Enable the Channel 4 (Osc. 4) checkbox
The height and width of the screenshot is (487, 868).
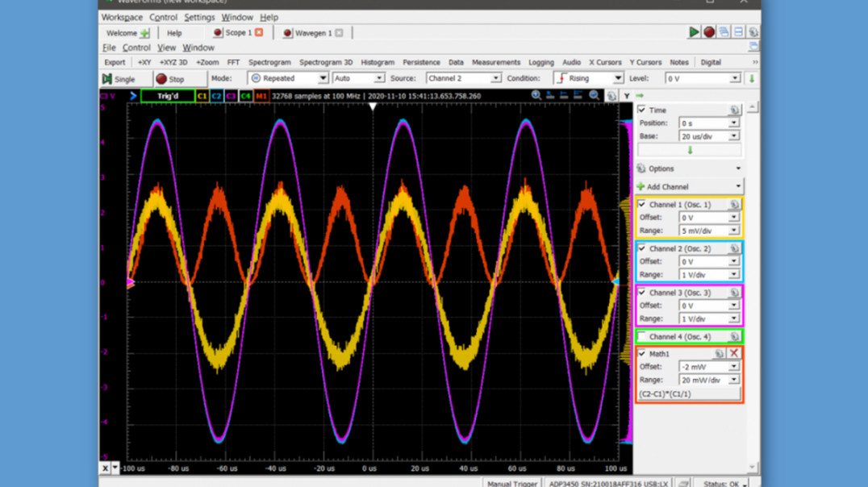(641, 336)
